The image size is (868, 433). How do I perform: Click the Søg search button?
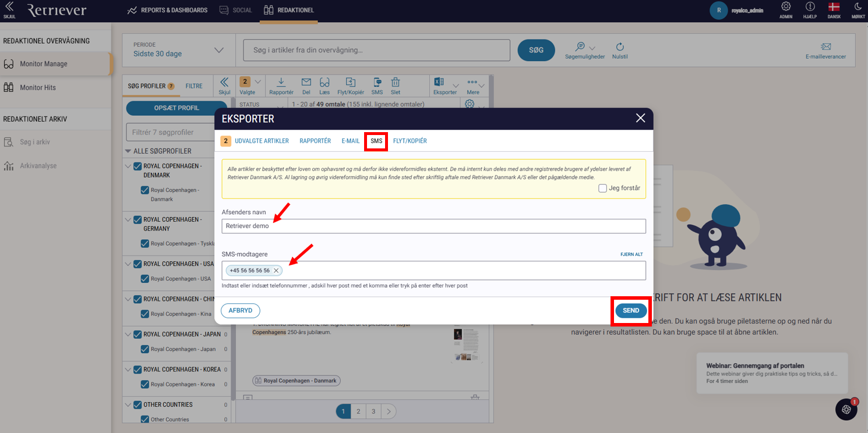click(536, 50)
